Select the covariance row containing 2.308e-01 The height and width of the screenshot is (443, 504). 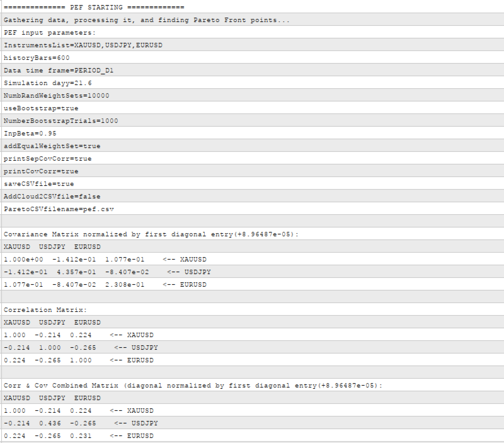coord(253,284)
